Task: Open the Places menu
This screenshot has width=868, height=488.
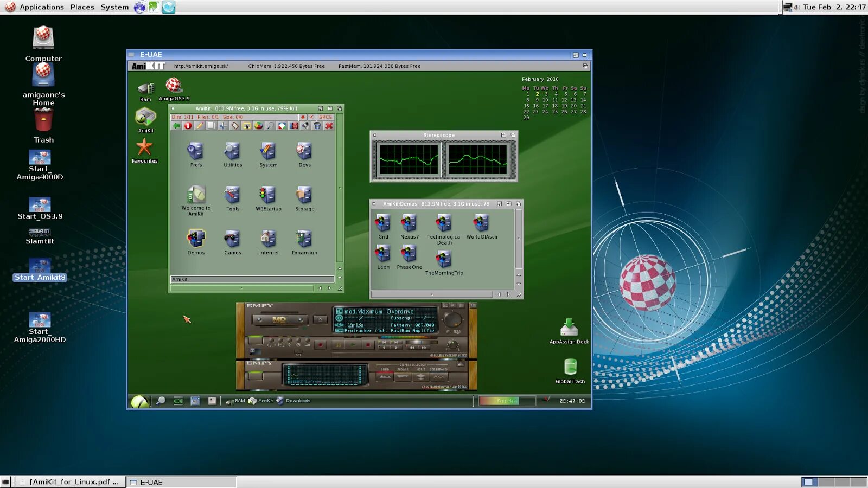Action: coord(82,7)
